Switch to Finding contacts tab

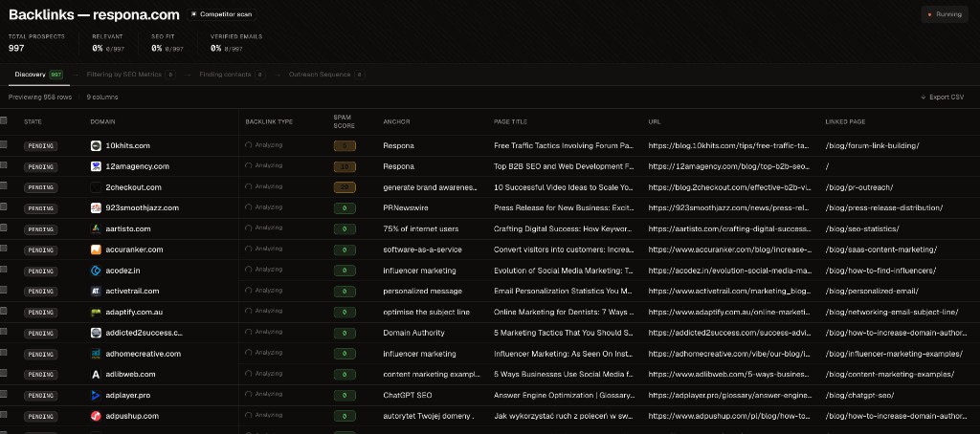pyautogui.click(x=232, y=75)
